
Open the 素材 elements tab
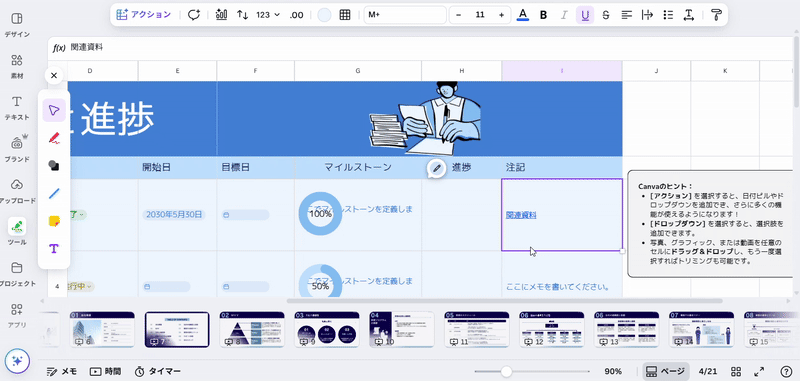[x=17, y=67]
